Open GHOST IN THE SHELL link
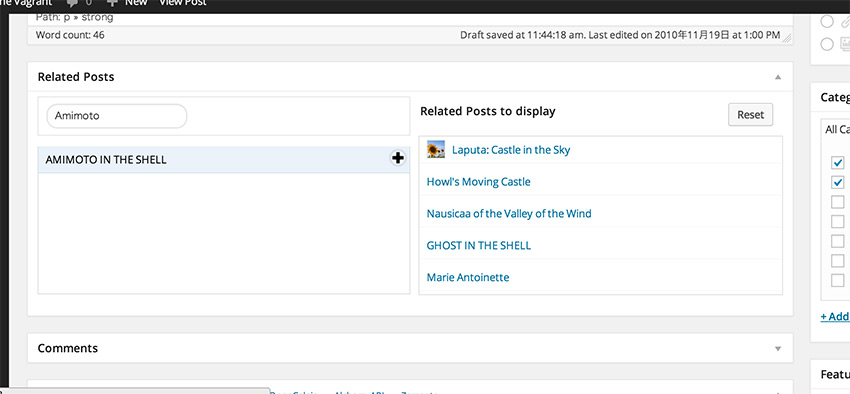Viewport: 850px width, 394px height. [479, 246]
